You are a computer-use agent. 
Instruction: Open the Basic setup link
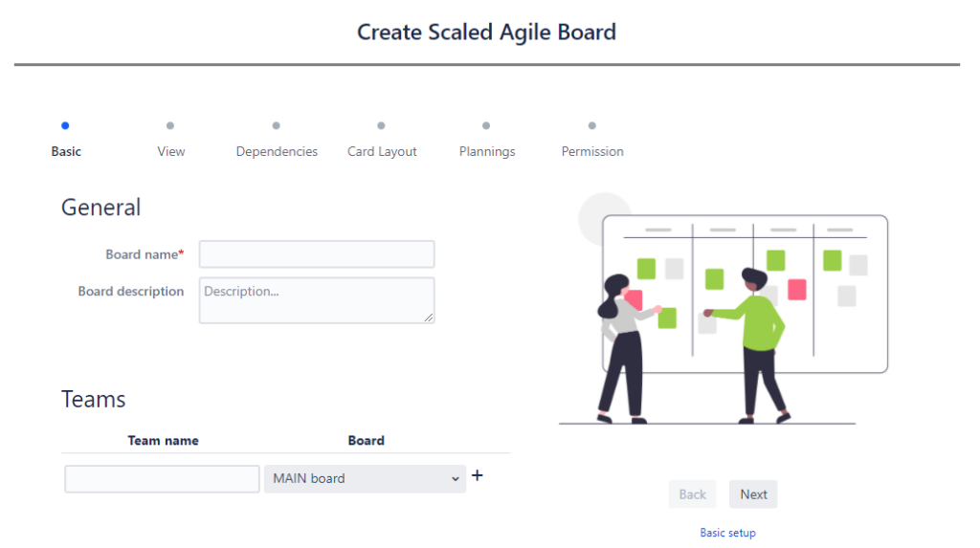[727, 533]
